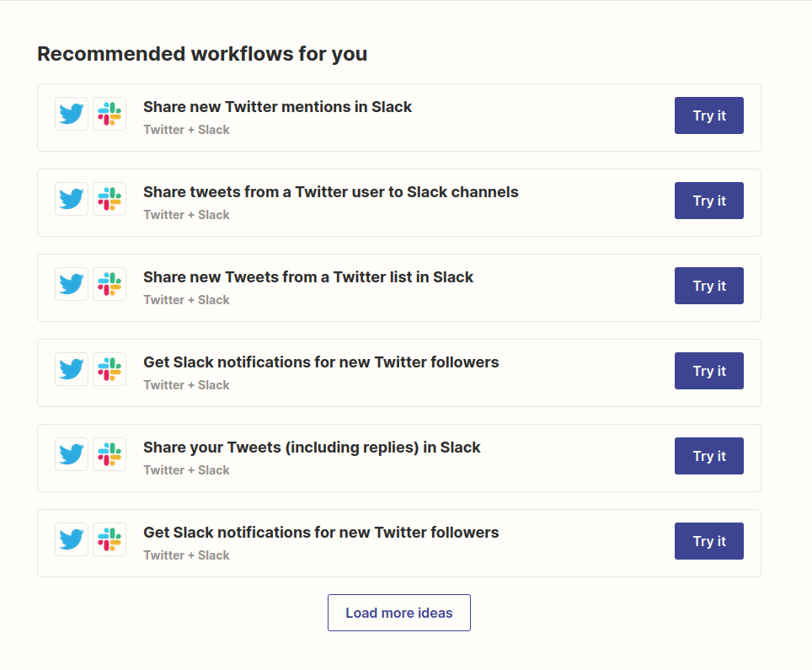Load more workflow ideas
Viewport: 812px width, 670px height.
[x=399, y=613]
